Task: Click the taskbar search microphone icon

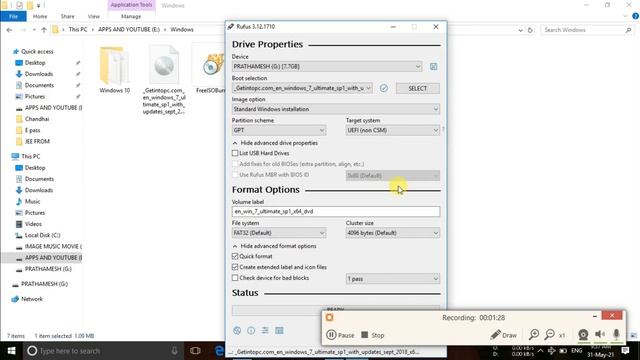Action: coord(174,351)
